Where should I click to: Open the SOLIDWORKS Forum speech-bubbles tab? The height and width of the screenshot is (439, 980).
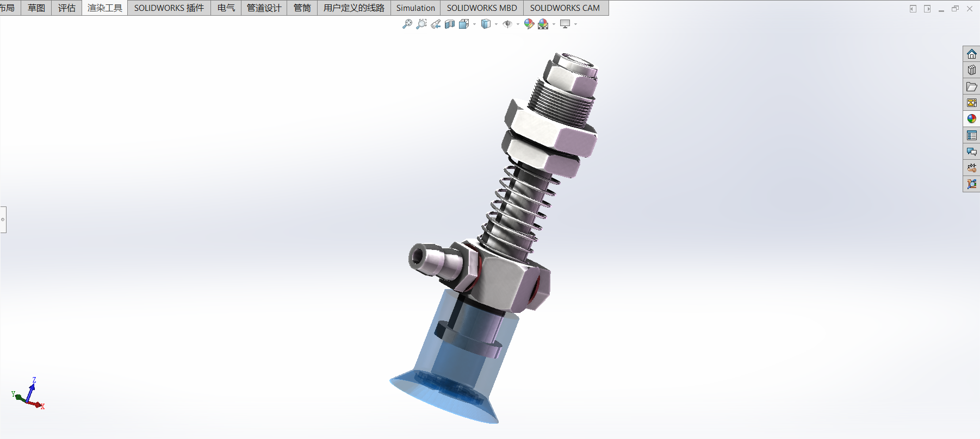coord(971,152)
